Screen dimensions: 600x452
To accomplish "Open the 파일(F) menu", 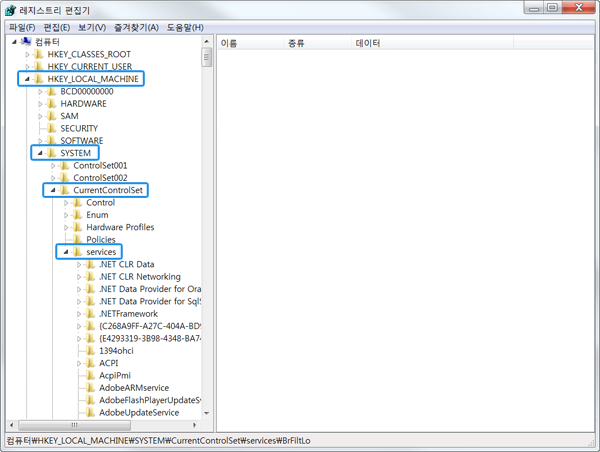I will tap(22, 28).
